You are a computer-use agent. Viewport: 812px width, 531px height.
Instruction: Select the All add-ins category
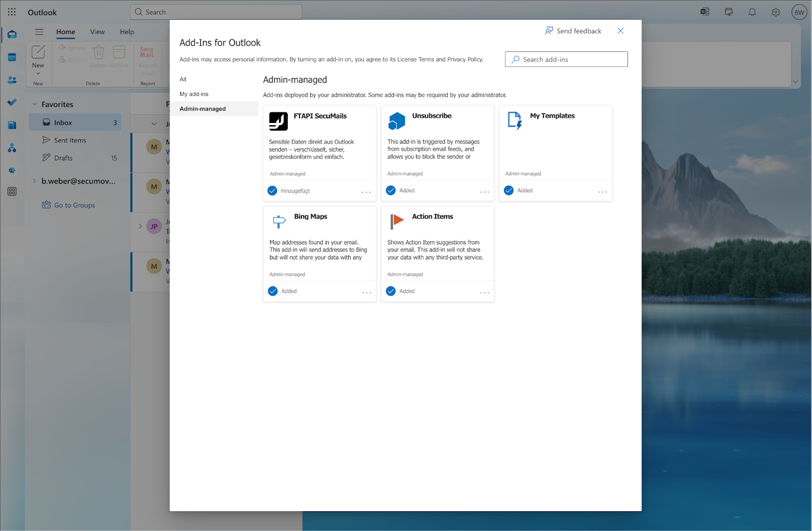tap(183, 79)
